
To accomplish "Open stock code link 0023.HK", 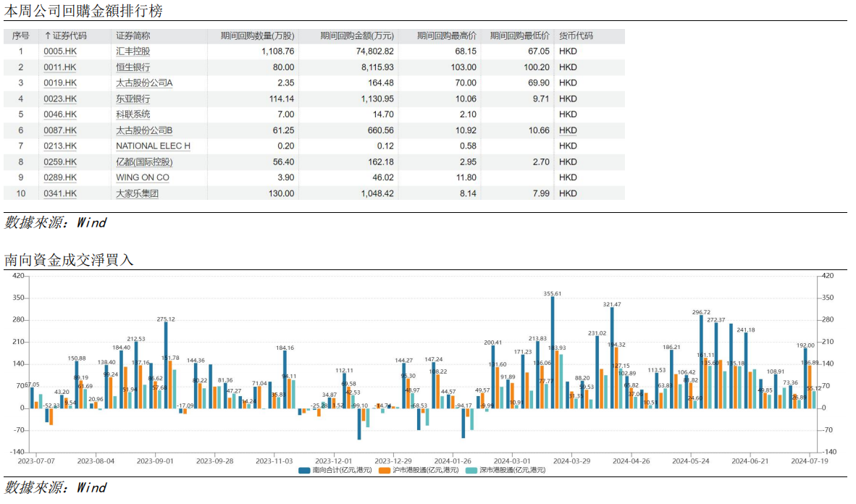I will click(60, 98).
